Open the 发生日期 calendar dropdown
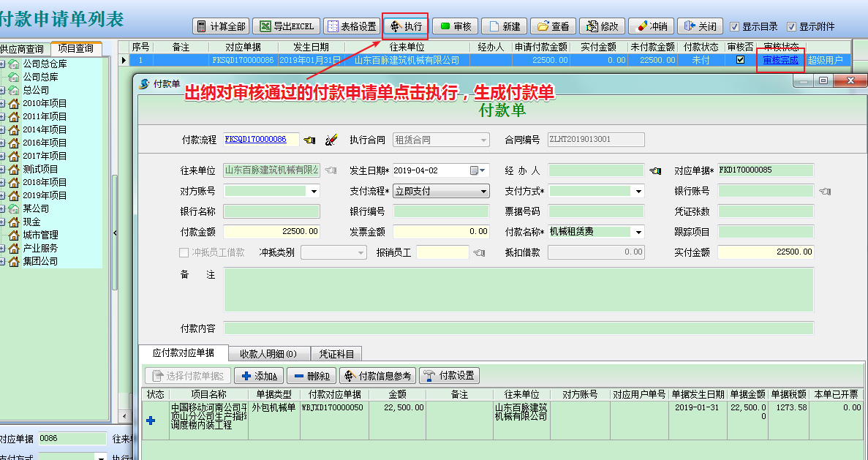Screen dimensions: 868x460 click(478, 170)
